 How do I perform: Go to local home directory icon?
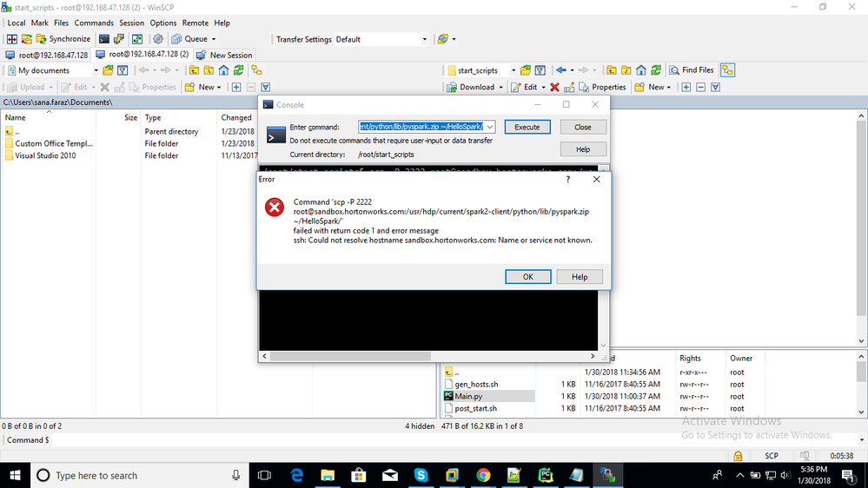pyautogui.click(x=223, y=70)
